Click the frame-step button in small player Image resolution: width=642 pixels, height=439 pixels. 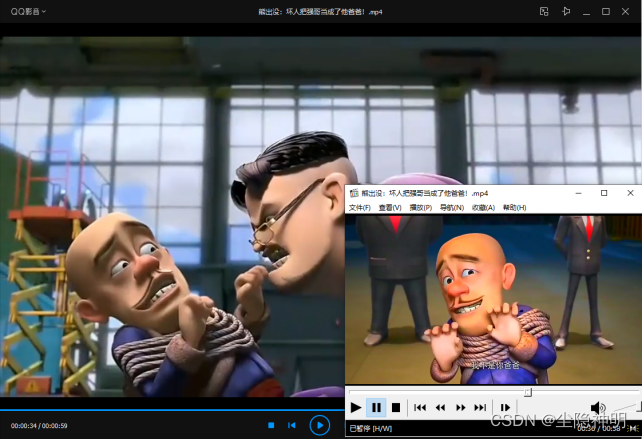tap(505, 407)
